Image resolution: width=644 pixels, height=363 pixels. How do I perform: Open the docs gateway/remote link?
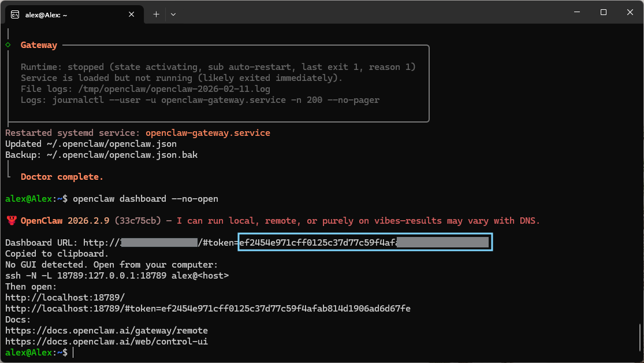click(106, 331)
